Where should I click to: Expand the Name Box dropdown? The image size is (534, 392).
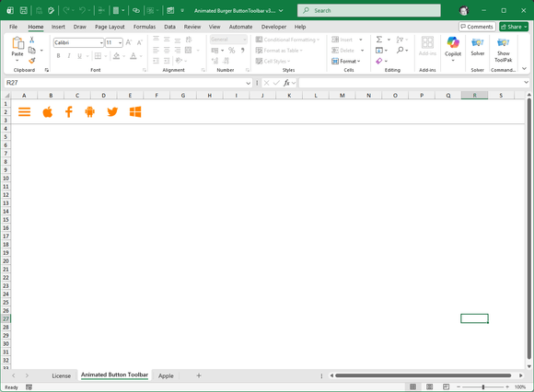[249, 83]
